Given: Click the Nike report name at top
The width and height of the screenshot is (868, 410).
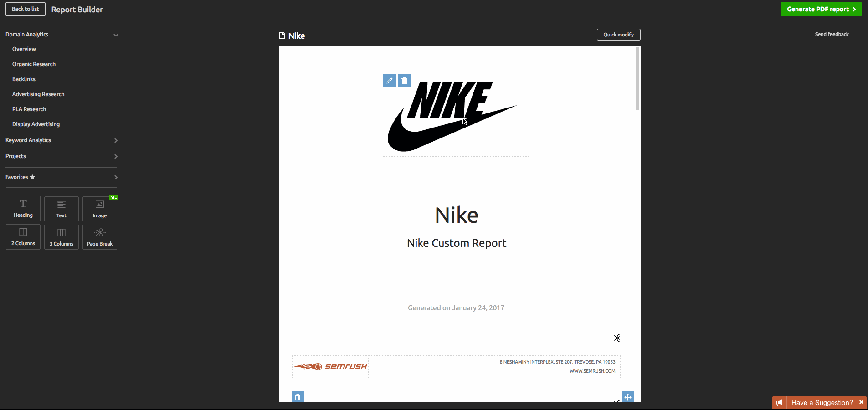Looking at the screenshot, I should [297, 36].
